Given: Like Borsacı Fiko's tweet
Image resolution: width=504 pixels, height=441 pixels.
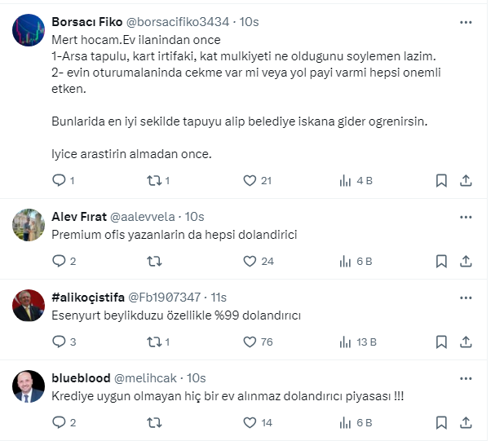Looking at the screenshot, I should coord(250,180).
